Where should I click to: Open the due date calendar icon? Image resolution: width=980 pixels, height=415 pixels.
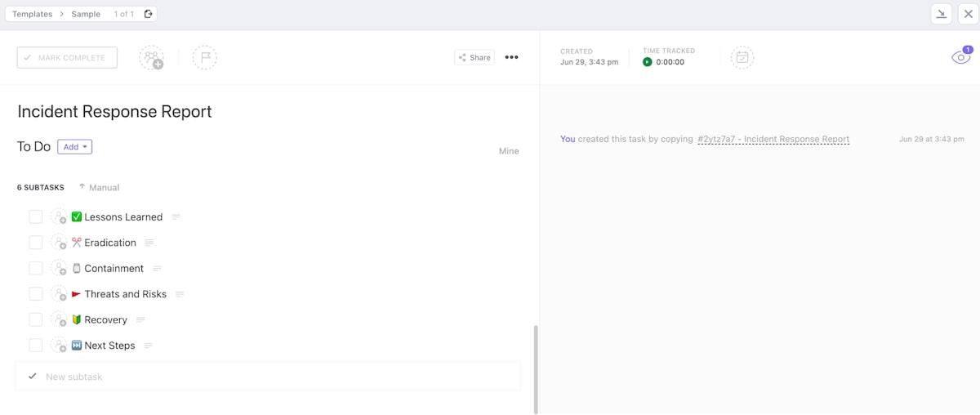tap(742, 58)
